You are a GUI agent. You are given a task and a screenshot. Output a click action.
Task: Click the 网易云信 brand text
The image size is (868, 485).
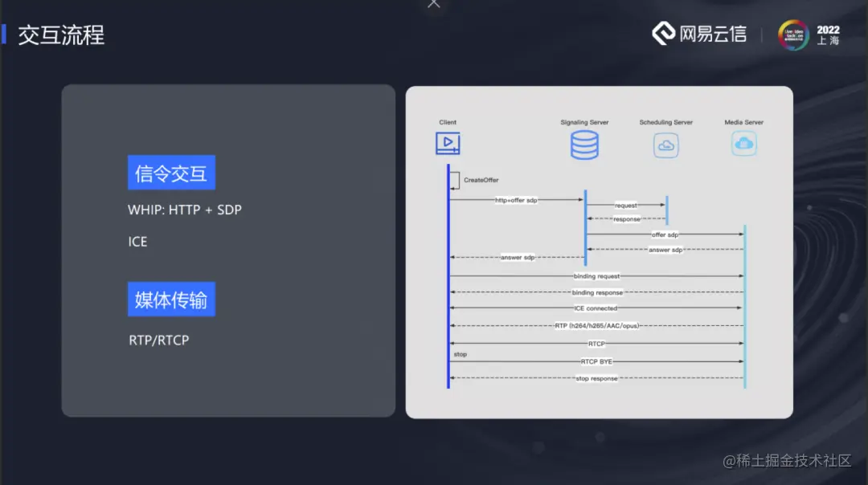(x=713, y=35)
